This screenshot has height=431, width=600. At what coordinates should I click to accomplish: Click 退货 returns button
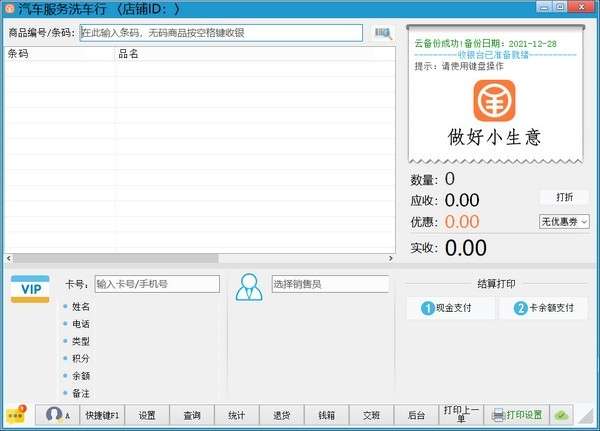click(282, 415)
